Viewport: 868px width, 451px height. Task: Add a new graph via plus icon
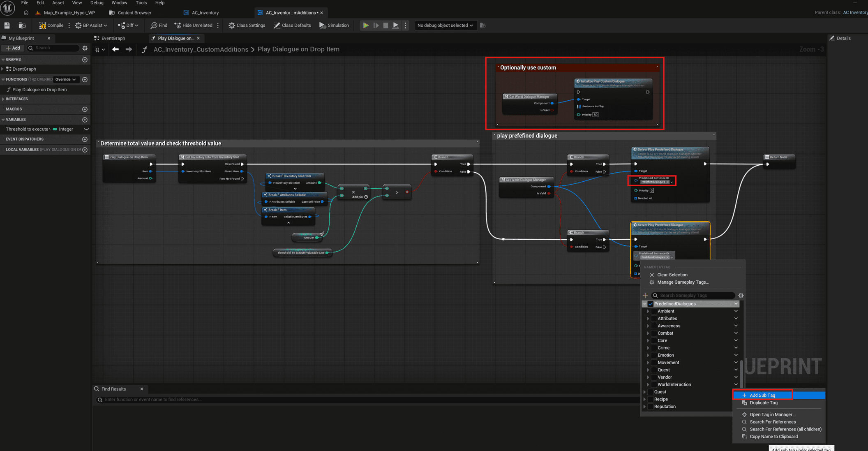click(85, 60)
